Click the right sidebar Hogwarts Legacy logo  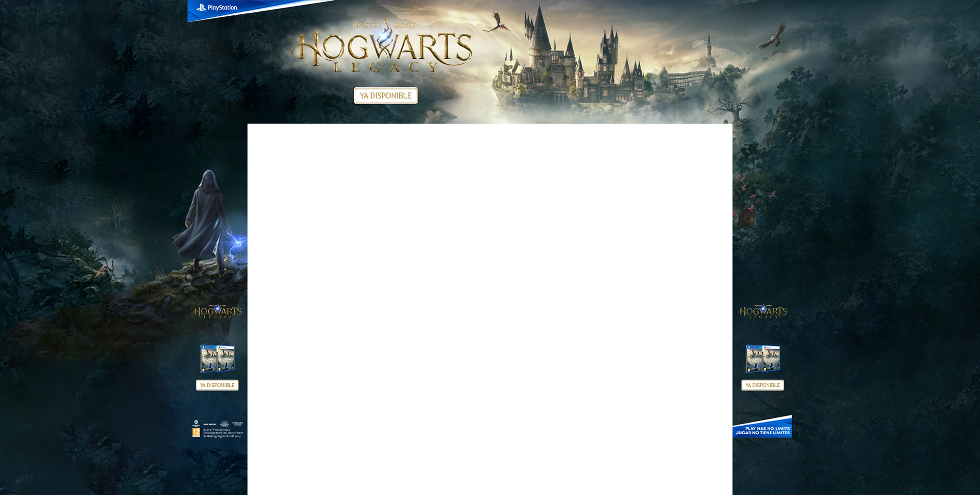point(763,311)
